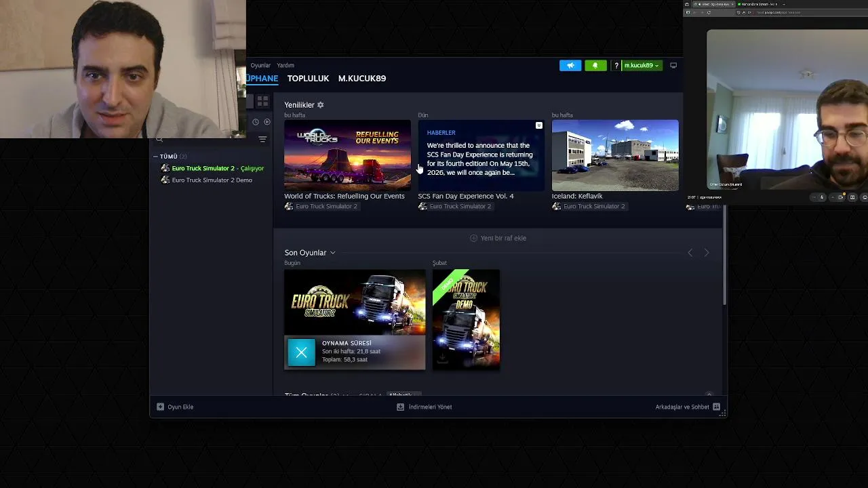868x488 pixels.
Task: Click the SCS Fan Day HABERLER news card
Action: pos(481,155)
